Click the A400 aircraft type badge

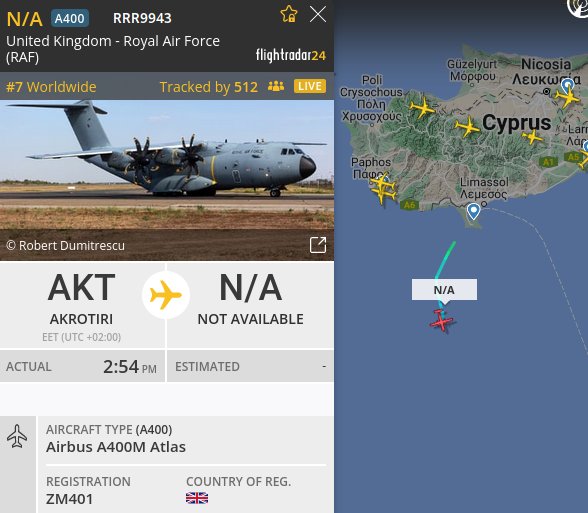point(70,18)
